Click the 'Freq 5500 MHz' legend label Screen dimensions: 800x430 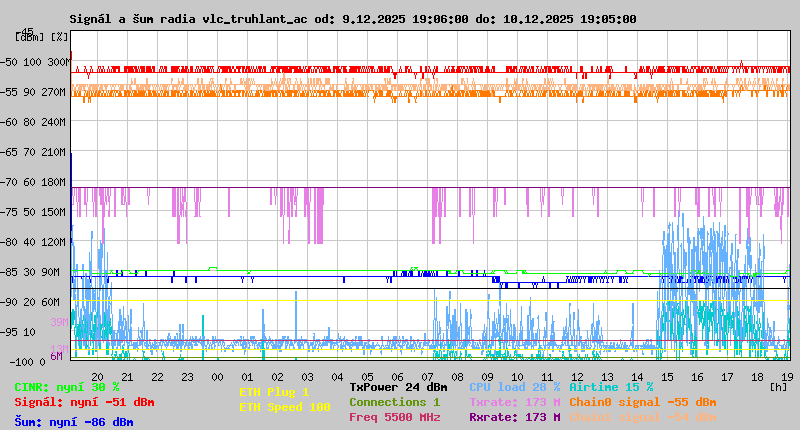point(394,417)
